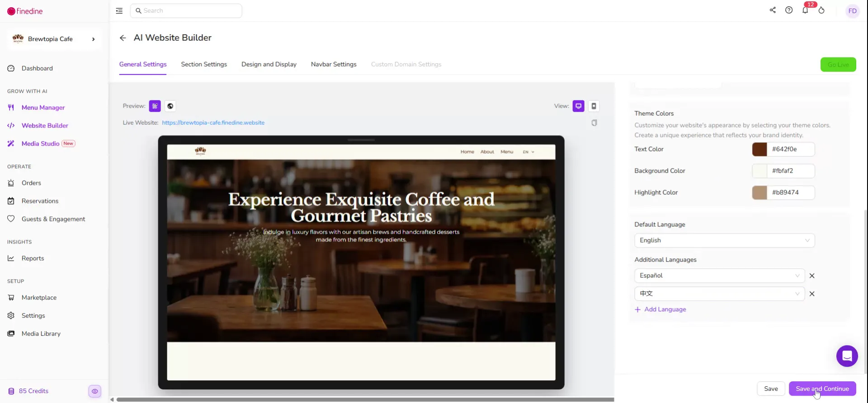Collapse the sidebar menu icon
This screenshot has width=868, height=403.
coord(119,11)
